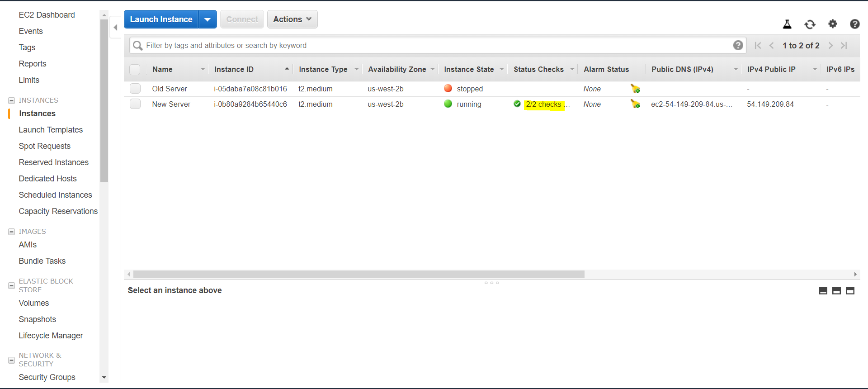Collapse the INSTANCES section in sidebar
Viewport: 868px width, 389px height.
[x=12, y=100]
